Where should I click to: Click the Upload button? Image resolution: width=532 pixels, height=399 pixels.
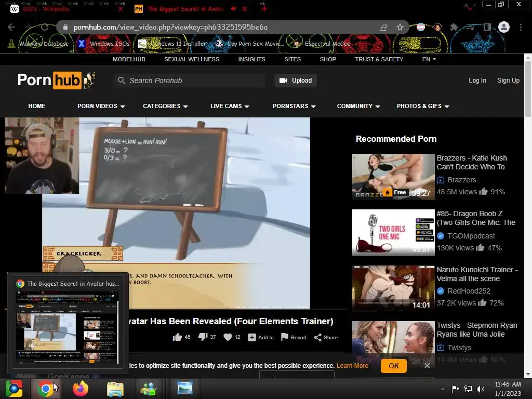pos(296,81)
